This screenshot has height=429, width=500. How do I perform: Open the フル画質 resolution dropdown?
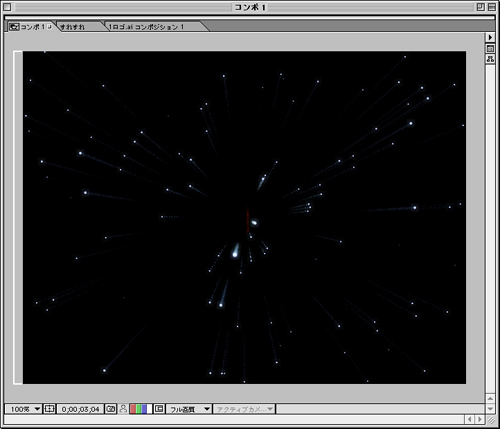tap(189, 409)
